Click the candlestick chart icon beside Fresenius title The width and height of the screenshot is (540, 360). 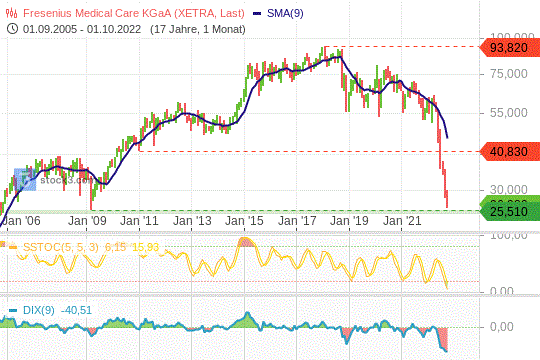12,13
